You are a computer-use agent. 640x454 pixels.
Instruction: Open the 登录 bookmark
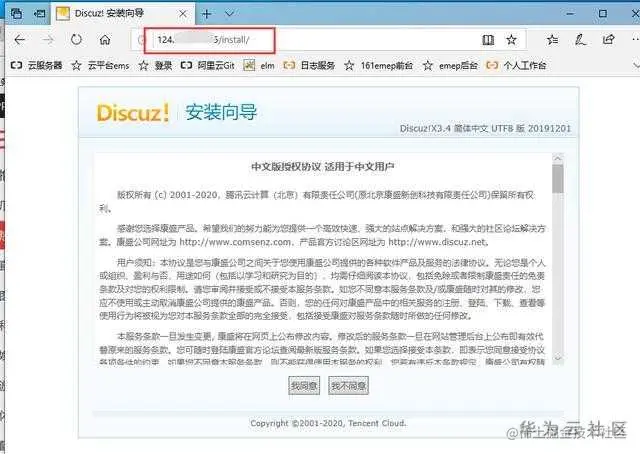(x=156, y=65)
